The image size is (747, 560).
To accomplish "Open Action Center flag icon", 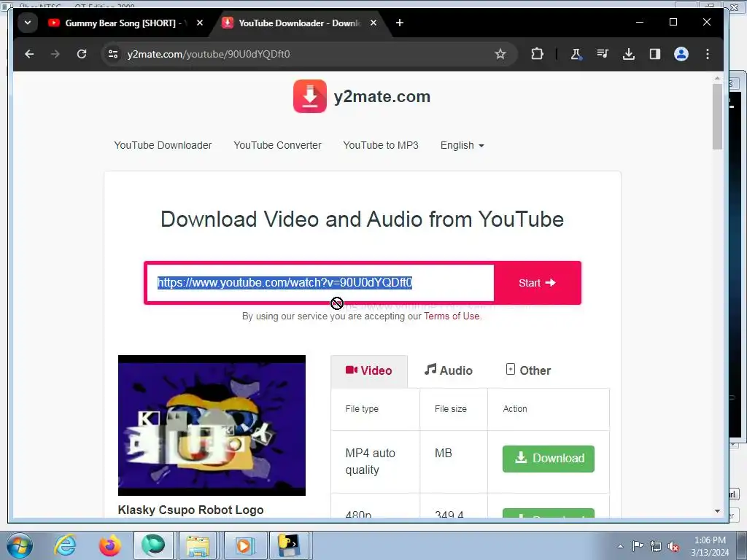I will (638, 546).
